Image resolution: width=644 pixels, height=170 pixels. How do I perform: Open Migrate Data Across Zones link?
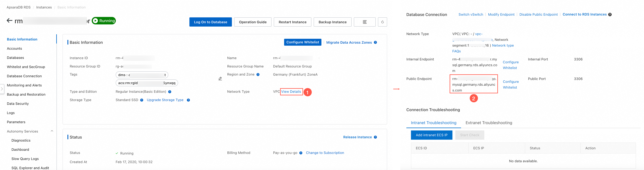click(349, 42)
